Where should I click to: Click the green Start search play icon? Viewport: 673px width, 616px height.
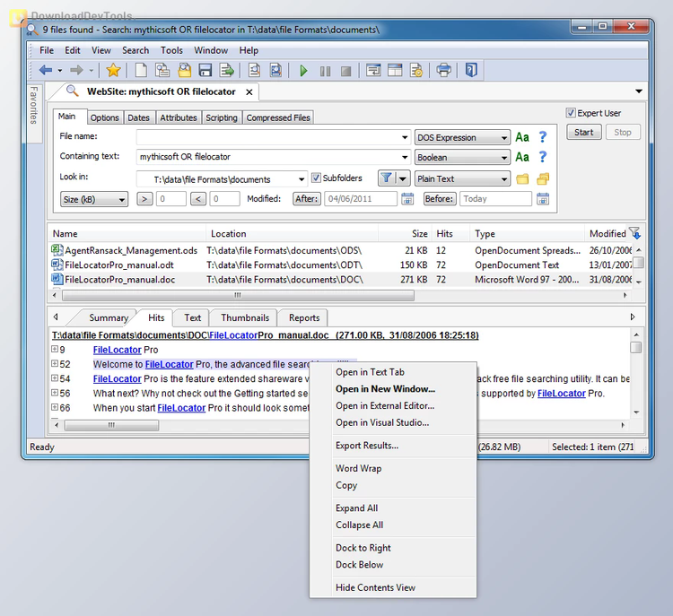(303, 70)
